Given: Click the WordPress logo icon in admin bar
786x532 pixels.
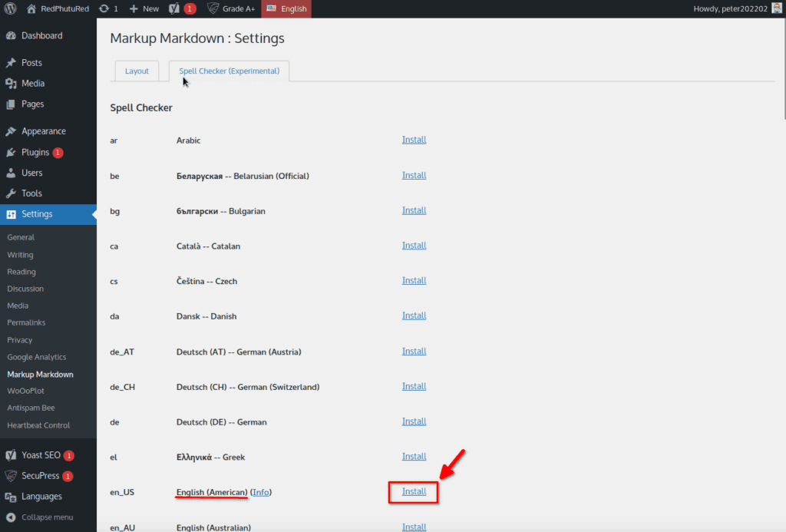Looking at the screenshot, I should (x=11, y=8).
